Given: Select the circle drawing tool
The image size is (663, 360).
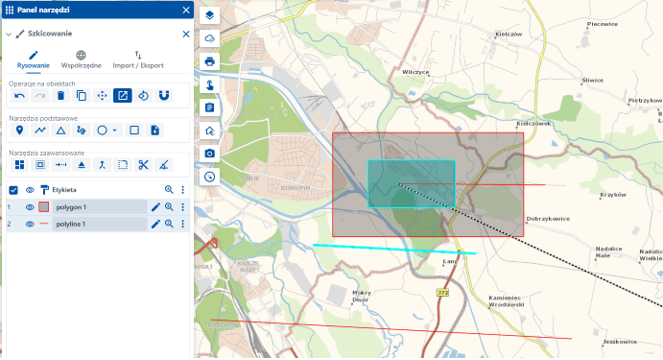Looking at the screenshot, I should pyautogui.click(x=102, y=130).
